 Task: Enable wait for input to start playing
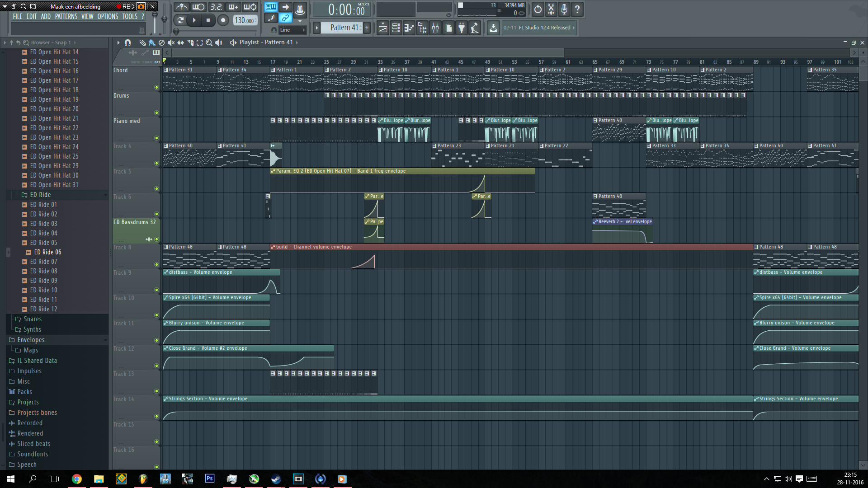[198, 7]
